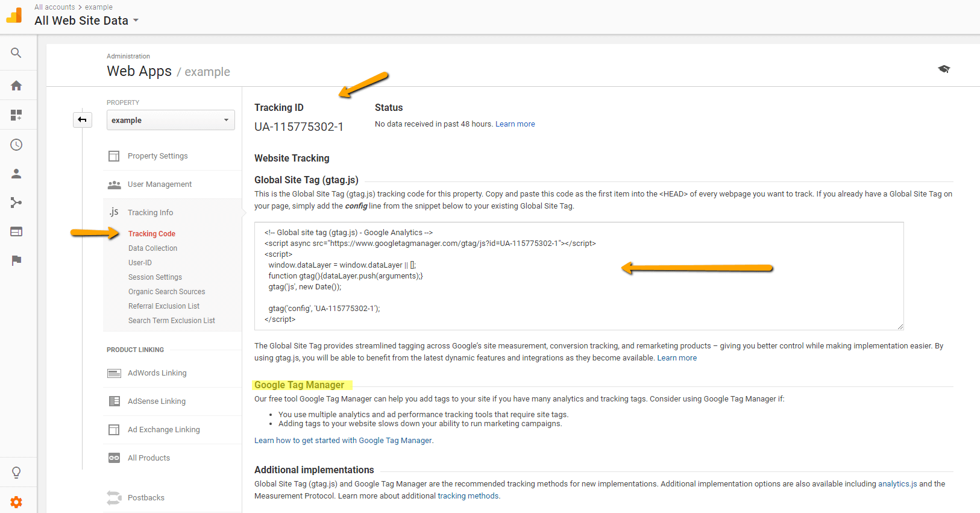Open Behavior reports window icon

click(16, 231)
